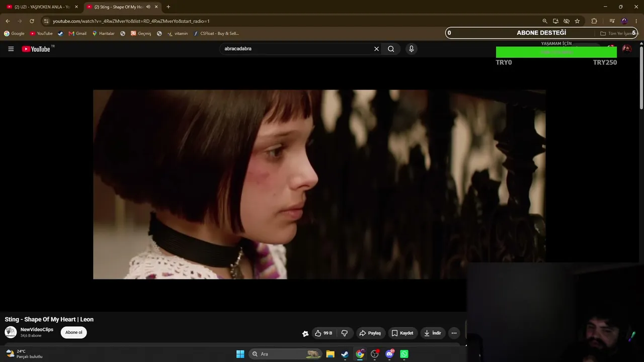Select the Sting - Shape Of My Heart tab

click(x=122, y=7)
